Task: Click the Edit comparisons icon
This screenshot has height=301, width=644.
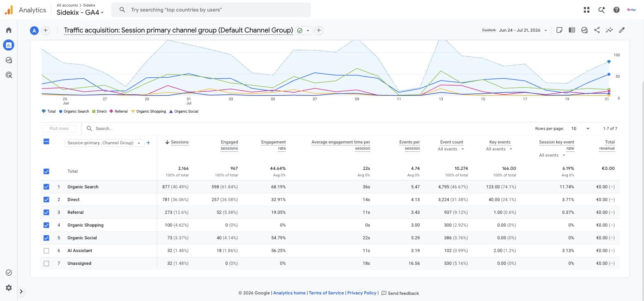Action: click(x=572, y=30)
